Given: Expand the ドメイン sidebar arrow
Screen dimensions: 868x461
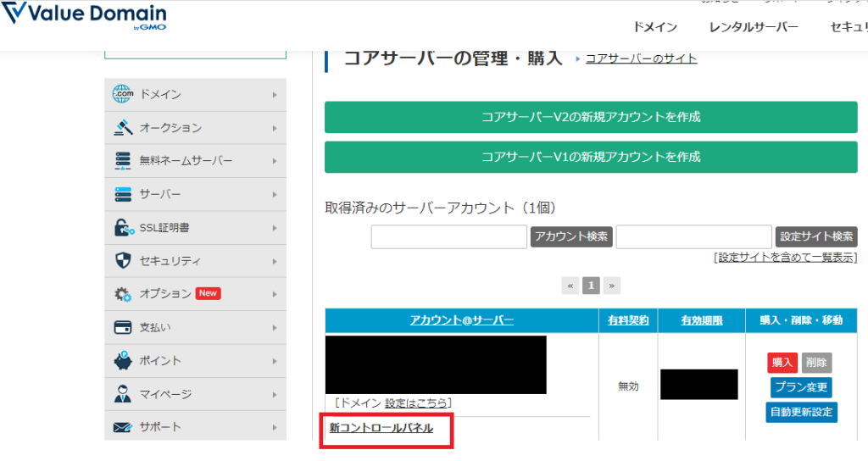Looking at the screenshot, I should 275,95.
